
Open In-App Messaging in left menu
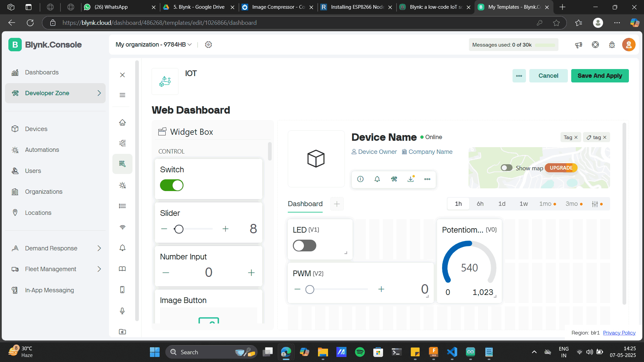click(55, 290)
